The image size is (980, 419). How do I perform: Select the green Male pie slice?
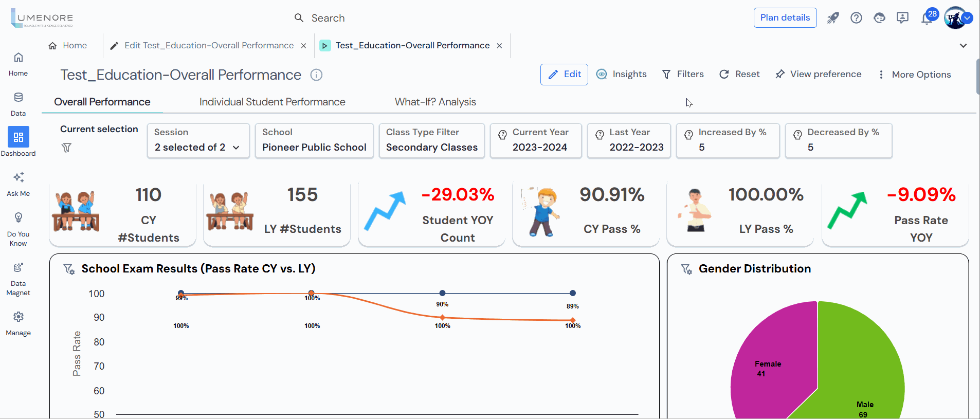point(864,370)
